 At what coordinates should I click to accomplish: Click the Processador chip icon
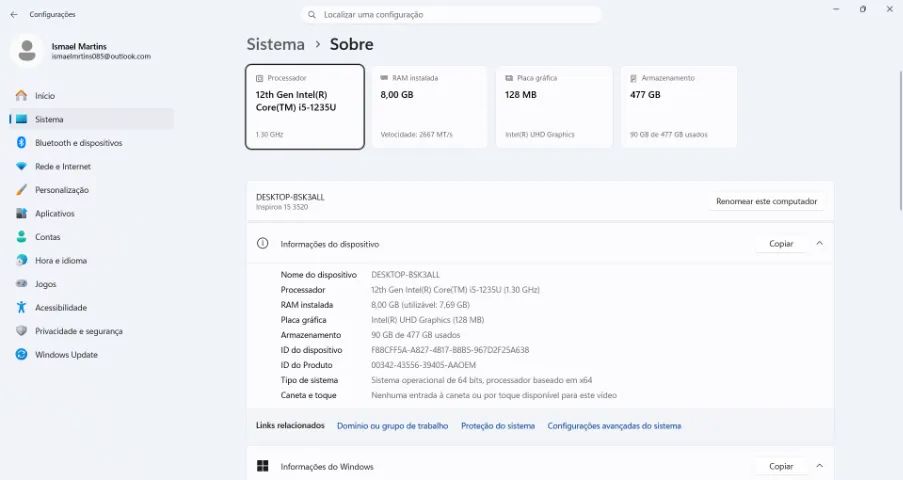pos(259,78)
